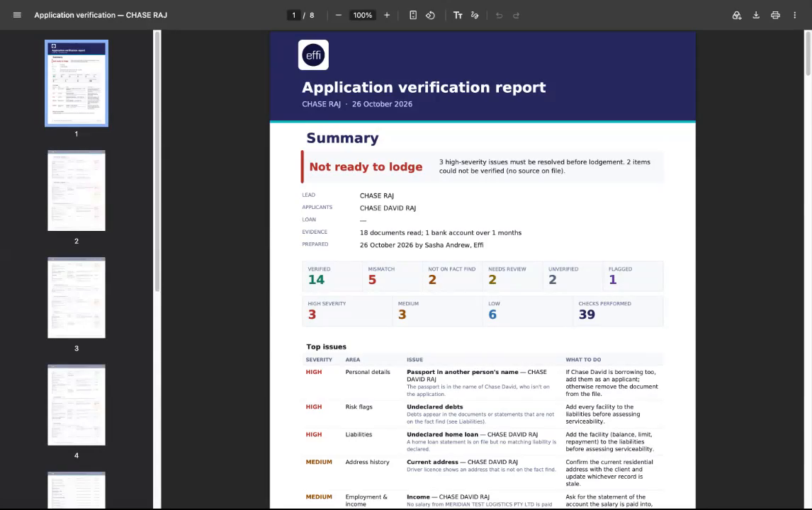Viewport: 812px width, 510px height.
Task: Open the partially visible page 5 thumbnail
Action: pos(77,490)
